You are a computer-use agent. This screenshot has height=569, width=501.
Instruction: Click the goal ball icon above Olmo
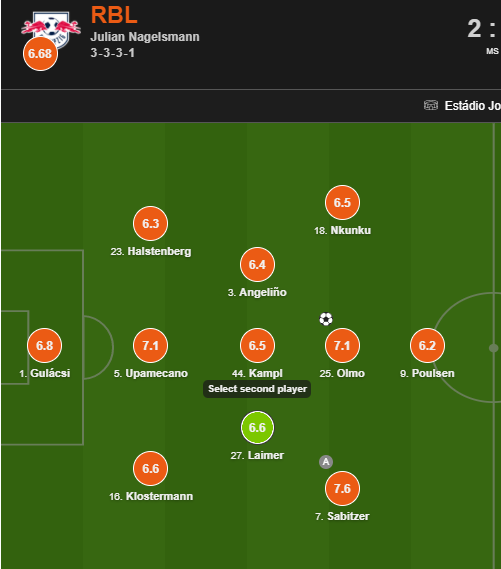pos(326,319)
